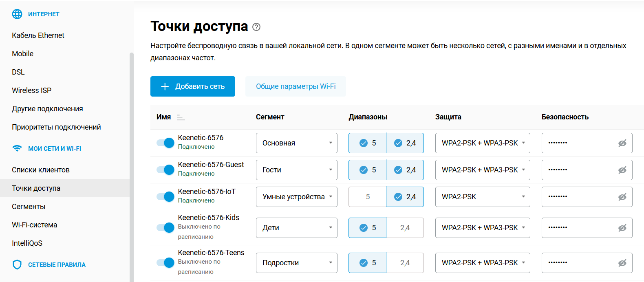Click the shield icon next to Сетевые правила
The image size is (644, 282).
(17, 265)
